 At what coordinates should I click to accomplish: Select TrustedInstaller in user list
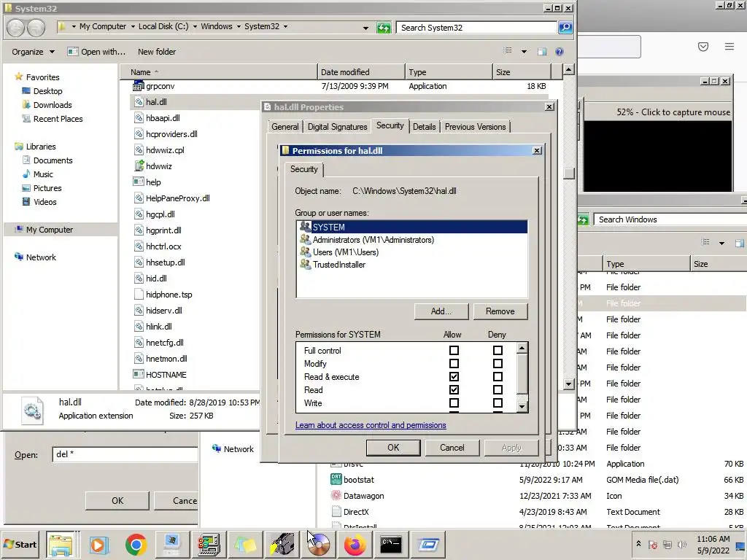338,264
